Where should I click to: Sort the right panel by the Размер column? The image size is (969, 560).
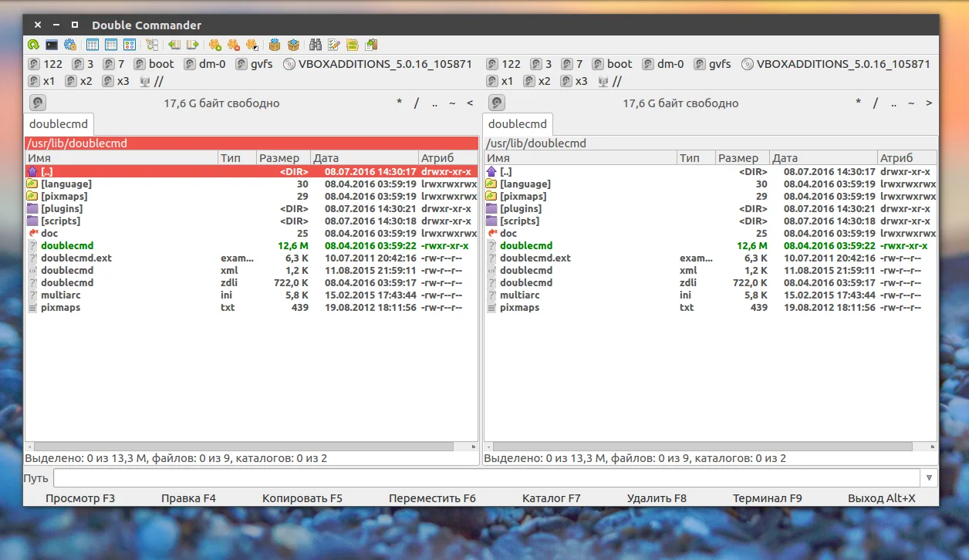pos(741,158)
